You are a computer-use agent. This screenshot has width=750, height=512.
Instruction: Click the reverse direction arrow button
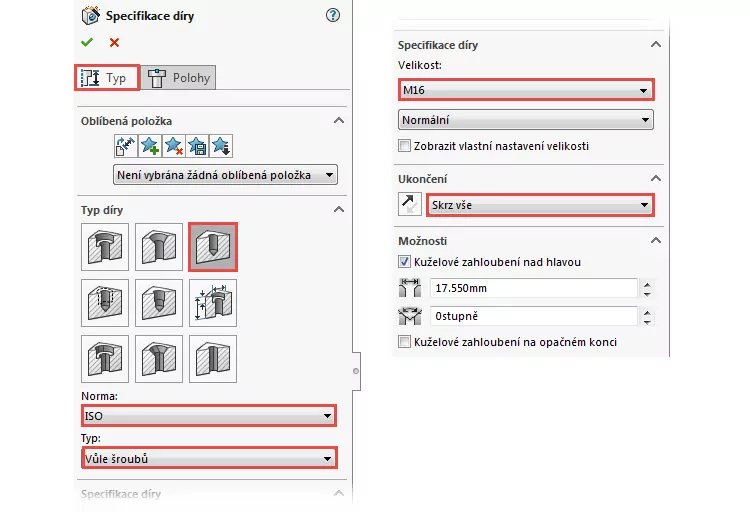pos(409,204)
